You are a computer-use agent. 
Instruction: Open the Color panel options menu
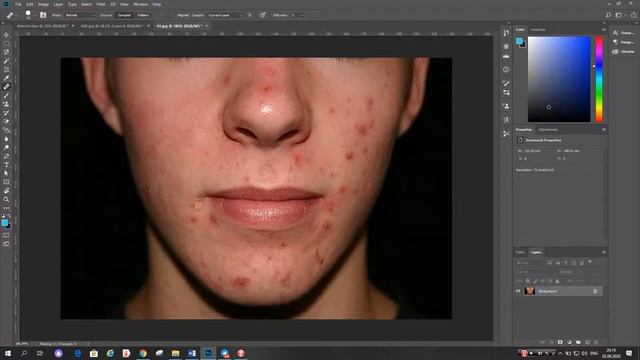(604, 29)
